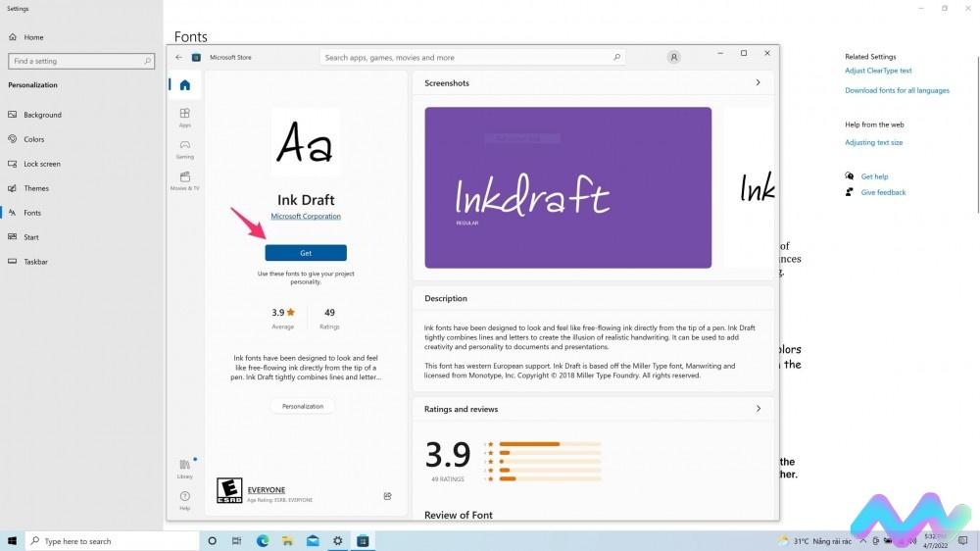Image resolution: width=980 pixels, height=551 pixels.
Task: Click the 49 ratings count
Action: (329, 312)
